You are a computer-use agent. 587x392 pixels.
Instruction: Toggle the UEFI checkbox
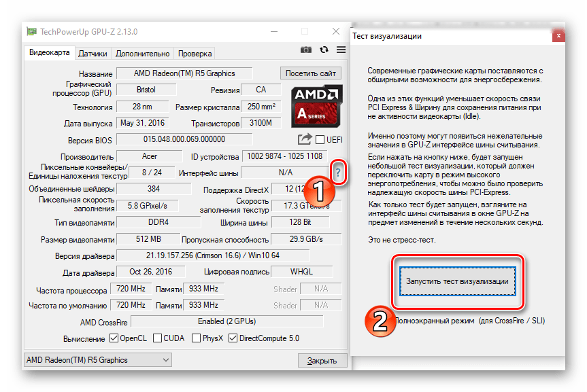[320, 140]
